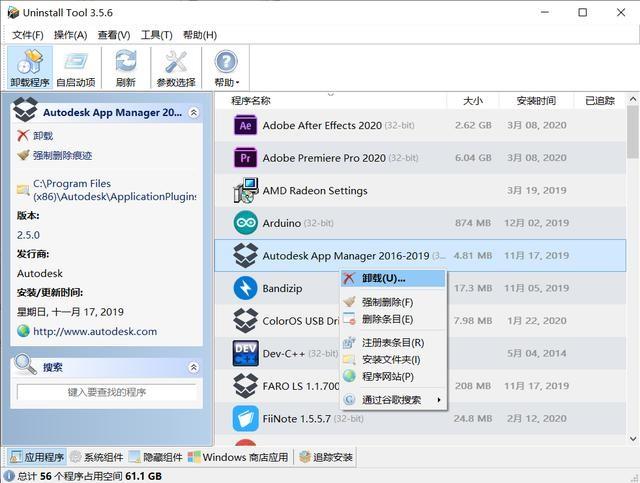This screenshot has width=640, height=483.
Task: Select the Adobe After Effects 2020 row
Action: (x=420, y=125)
